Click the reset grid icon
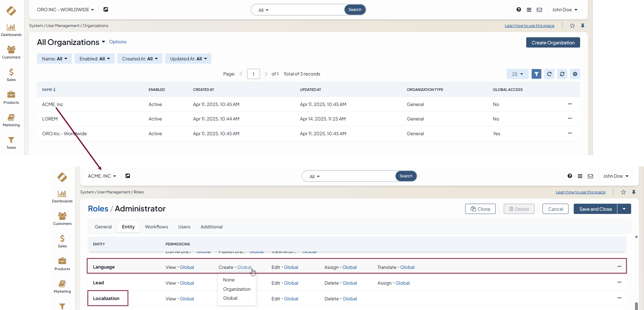Image resolution: width=644 pixels, height=310 pixels. pos(562,74)
